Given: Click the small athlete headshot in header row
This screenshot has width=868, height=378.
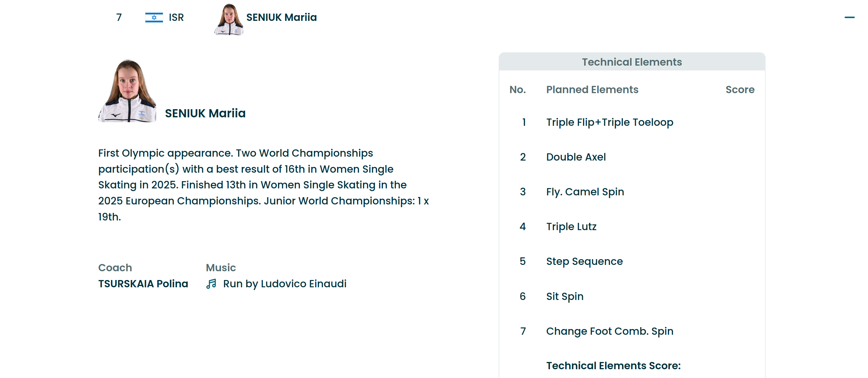Looking at the screenshot, I should click(x=229, y=19).
